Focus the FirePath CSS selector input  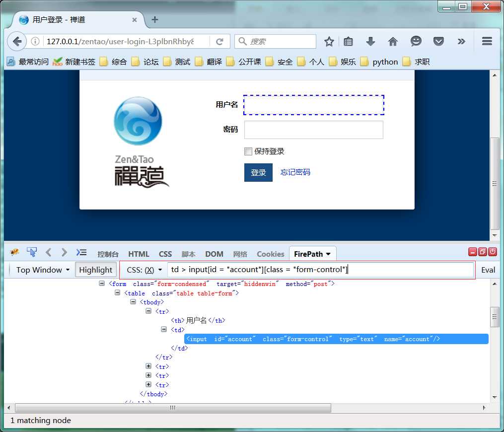tap(320, 270)
